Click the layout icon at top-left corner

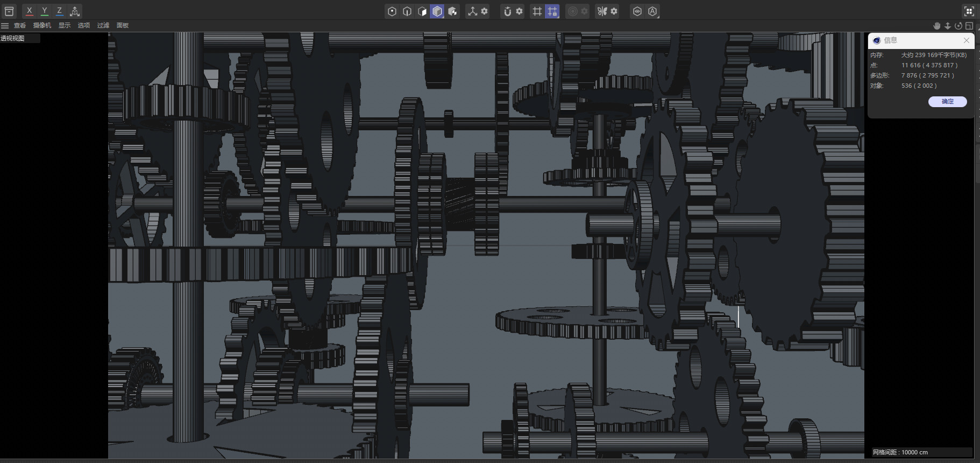(9, 11)
